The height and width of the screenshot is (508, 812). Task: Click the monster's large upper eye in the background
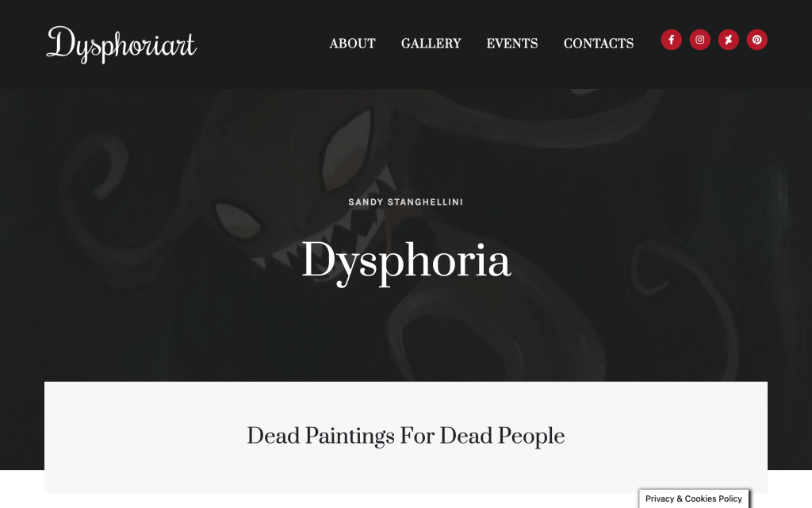click(x=347, y=150)
